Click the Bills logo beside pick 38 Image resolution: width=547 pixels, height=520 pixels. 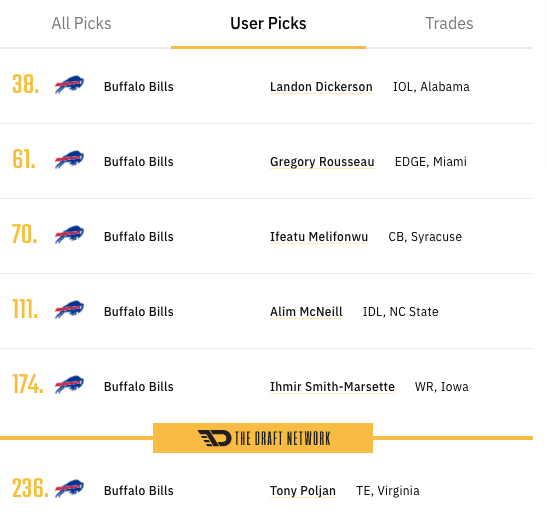coord(69,85)
